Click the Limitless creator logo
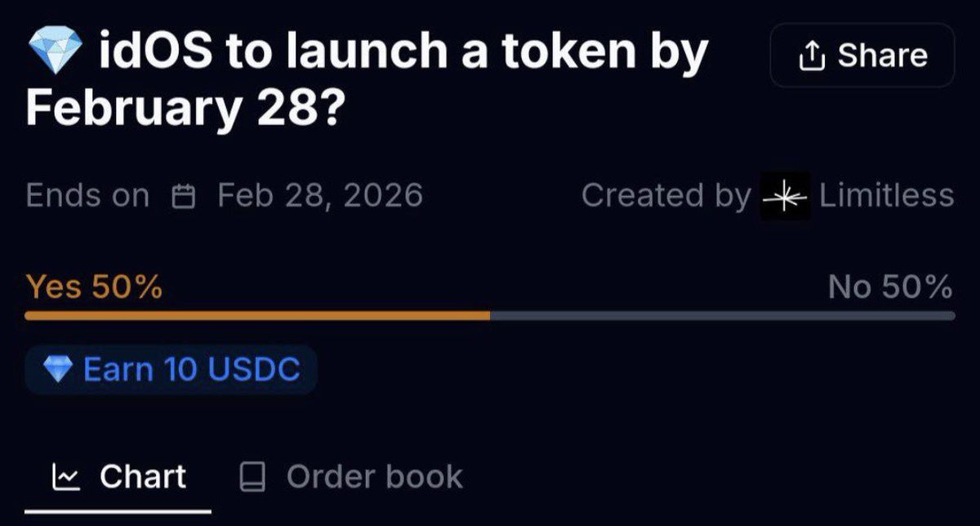 [x=785, y=196]
